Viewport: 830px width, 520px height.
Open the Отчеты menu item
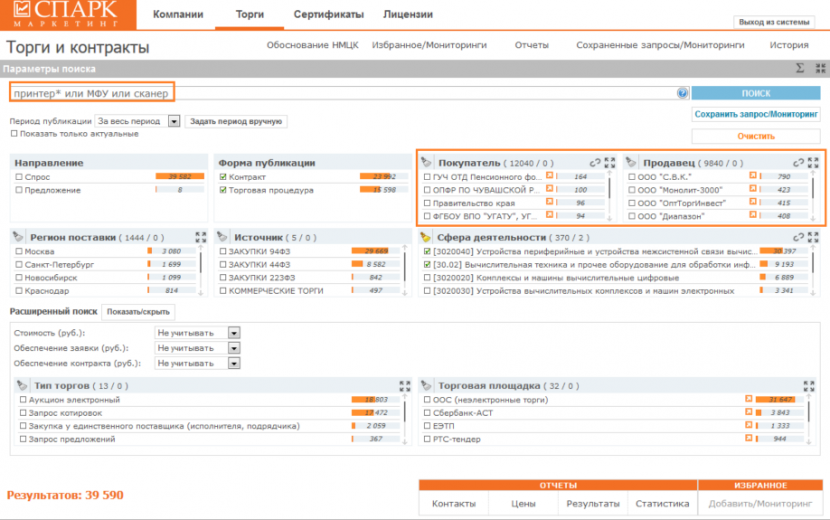[x=531, y=46]
